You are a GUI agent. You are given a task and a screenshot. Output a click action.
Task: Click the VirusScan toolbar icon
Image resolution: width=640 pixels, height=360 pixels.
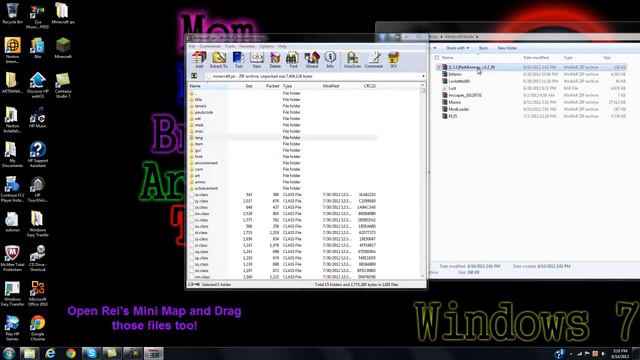click(352, 60)
